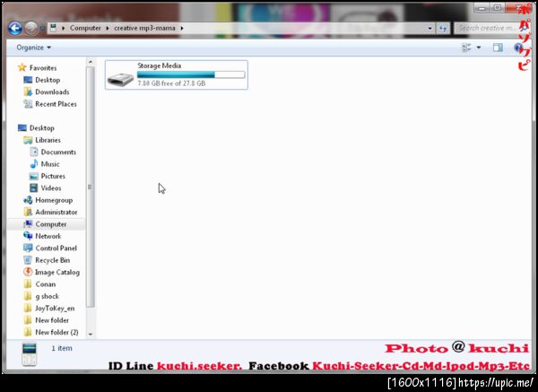Open the New folder item
The image size is (538, 392).
[46, 320]
